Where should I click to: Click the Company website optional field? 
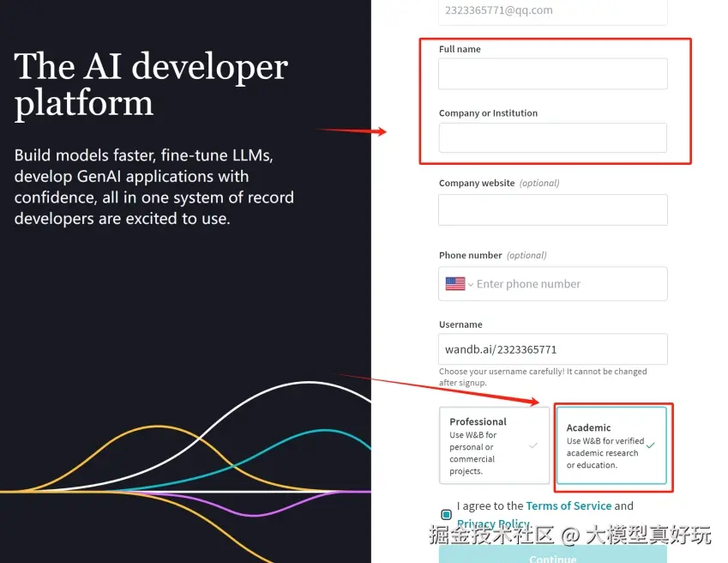pos(552,210)
